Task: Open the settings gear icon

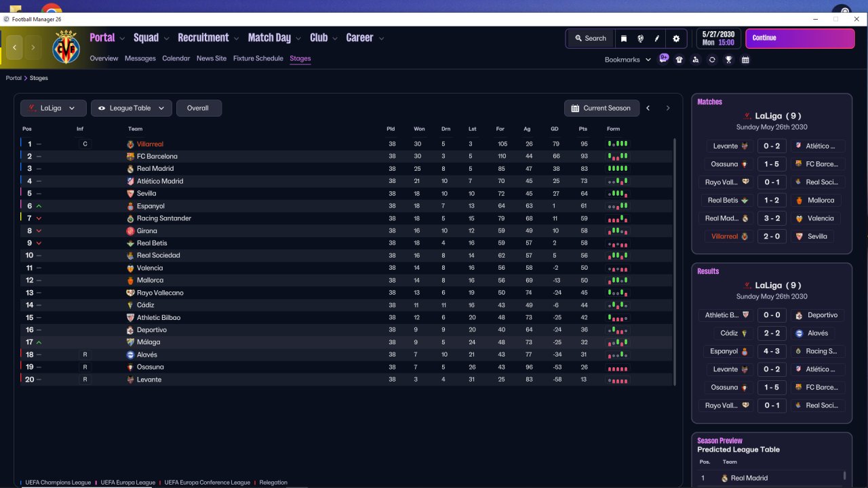Action: pos(676,39)
